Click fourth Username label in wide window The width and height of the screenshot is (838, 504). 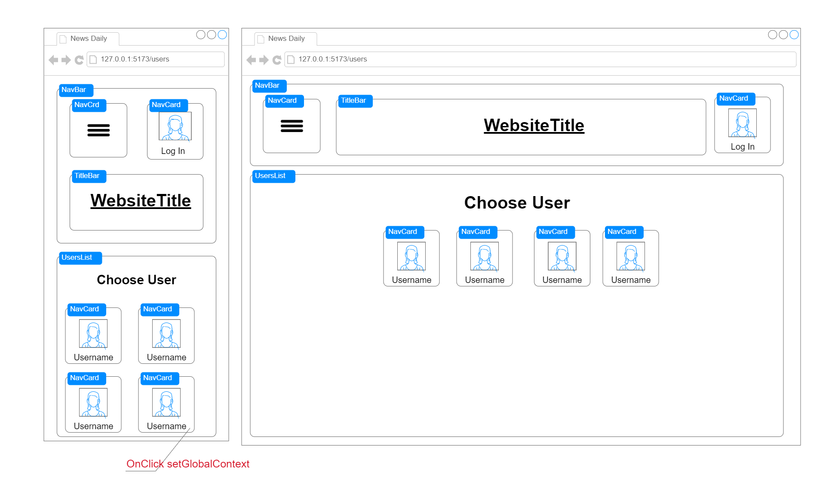(x=631, y=280)
